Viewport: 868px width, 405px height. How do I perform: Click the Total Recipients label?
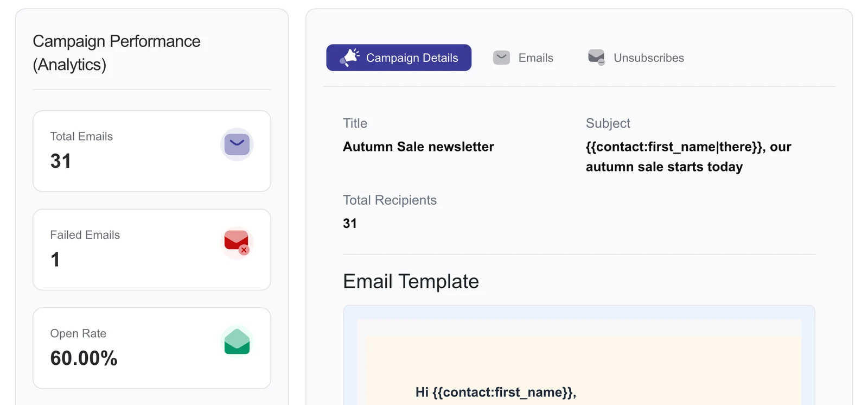tap(390, 200)
